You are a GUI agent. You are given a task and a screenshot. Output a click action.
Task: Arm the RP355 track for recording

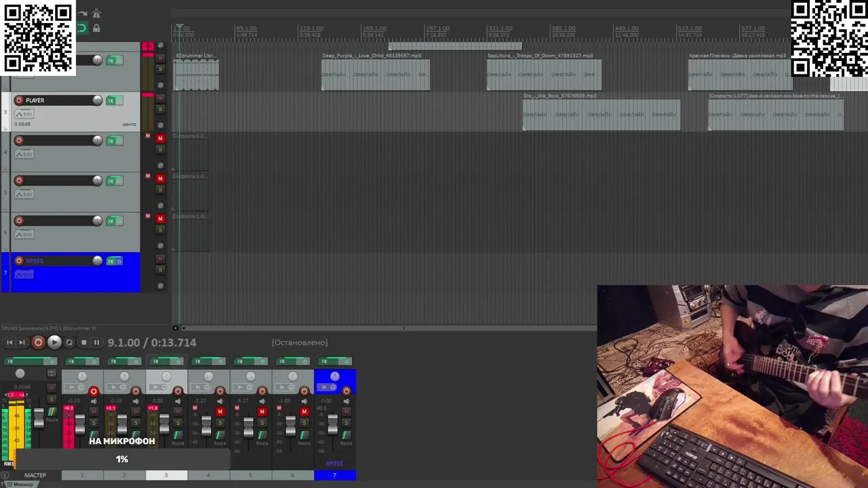pyautogui.click(x=19, y=260)
